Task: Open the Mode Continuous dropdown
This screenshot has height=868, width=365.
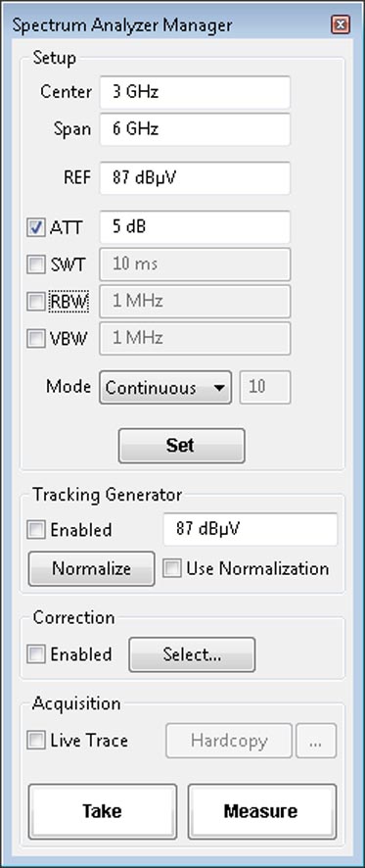Action: pyautogui.click(x=165, y=388)
